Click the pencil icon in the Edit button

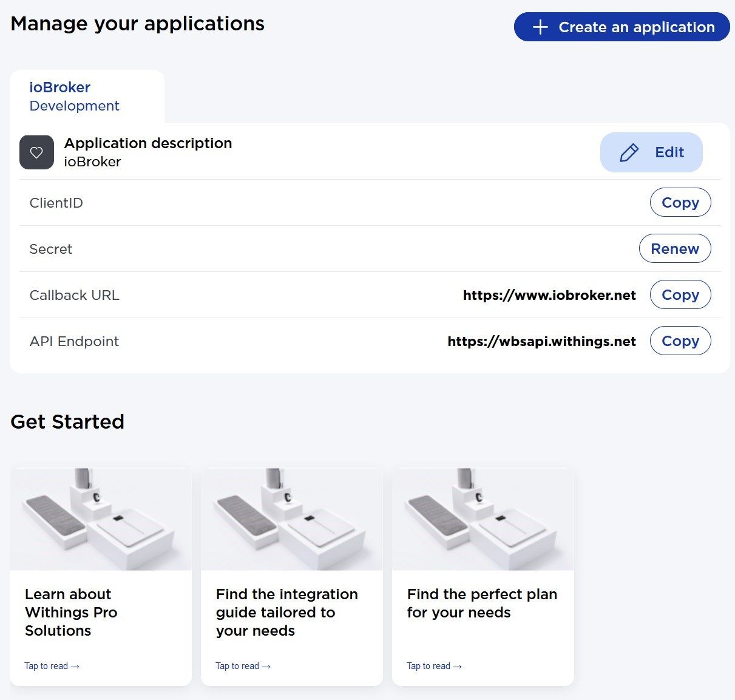pos(629,152)
